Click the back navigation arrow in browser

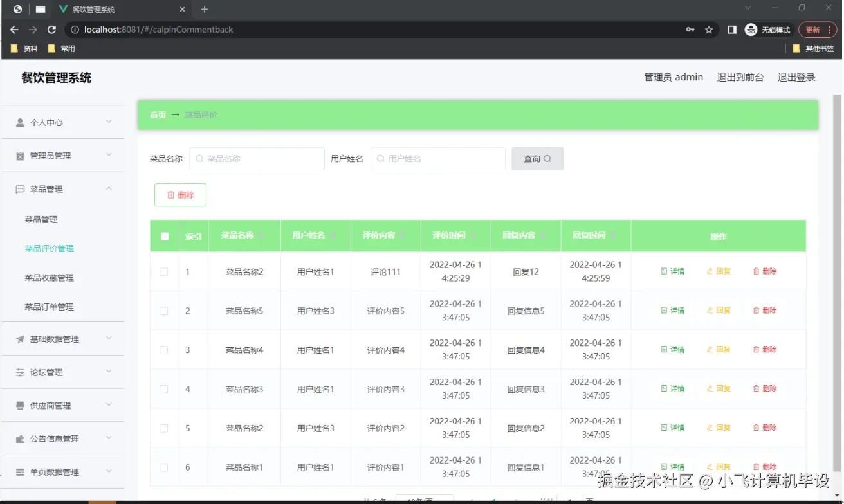pyautogui.click(x=14, y=30)
